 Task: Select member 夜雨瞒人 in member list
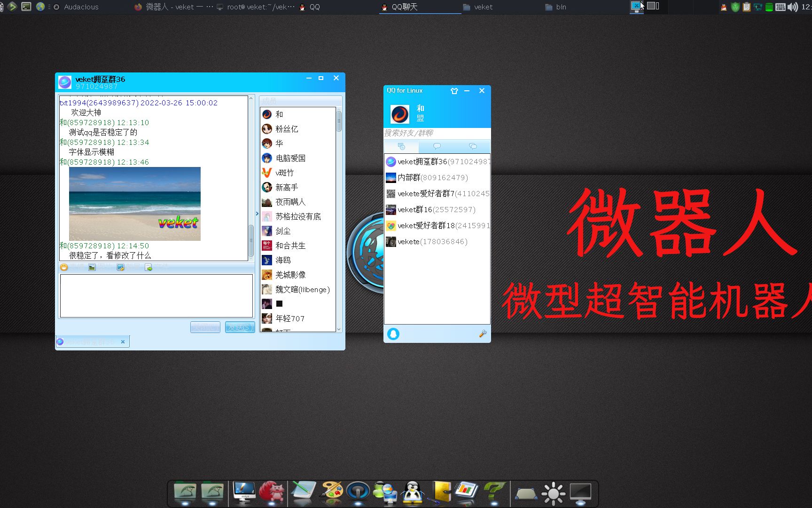point(298,202)
